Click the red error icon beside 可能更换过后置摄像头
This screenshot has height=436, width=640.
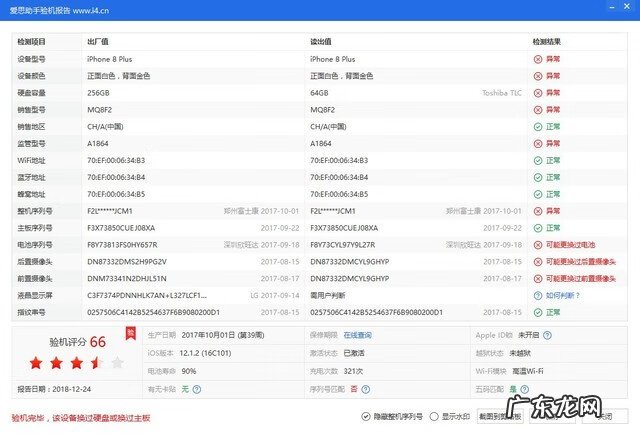(x=538, y=262)
